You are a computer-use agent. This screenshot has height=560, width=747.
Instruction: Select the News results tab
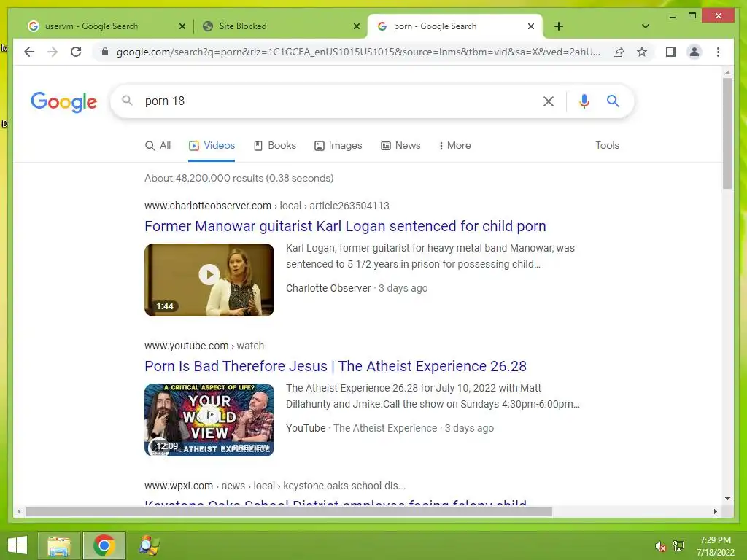click(x=400, y=145)
